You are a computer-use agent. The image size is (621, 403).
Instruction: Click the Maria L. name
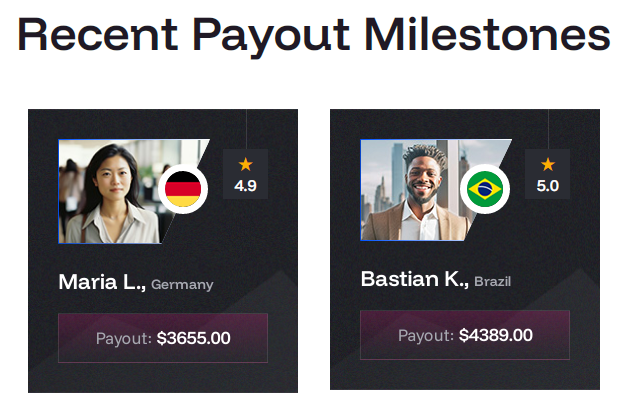(x=102, y=282)
